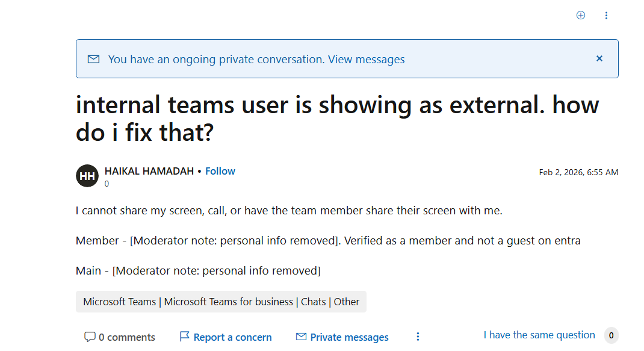Image resolution: width=644 pixels, height=351 pixels.
Task: Open the page options three-dot menu
Action: 606,15
